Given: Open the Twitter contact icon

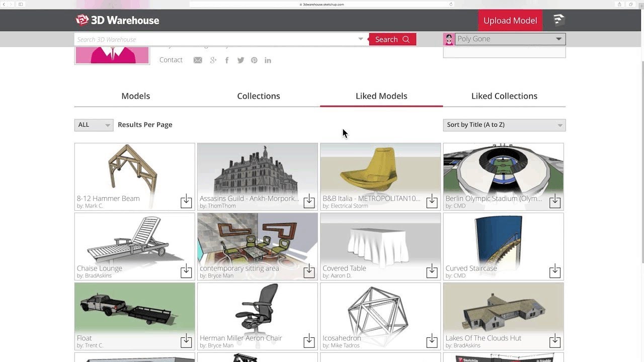Looking at the screenshot, I should pyautogui.click(x=240, y=60).
